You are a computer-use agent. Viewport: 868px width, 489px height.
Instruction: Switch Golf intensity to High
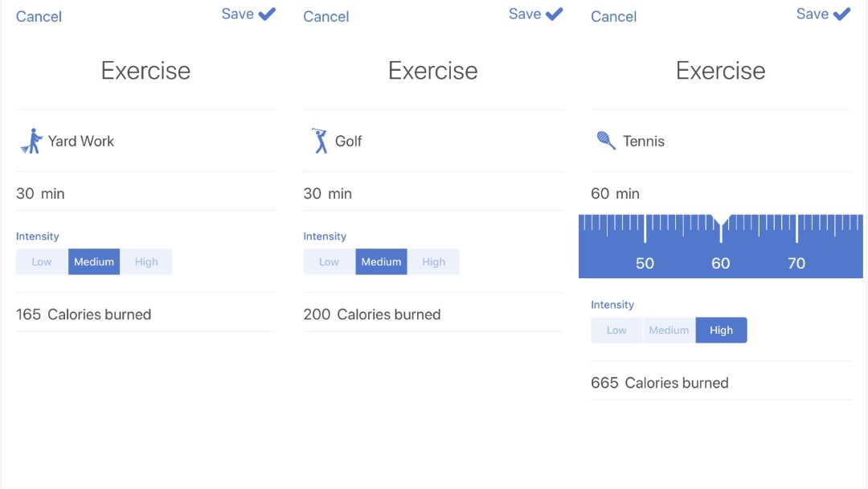(434, 261)
